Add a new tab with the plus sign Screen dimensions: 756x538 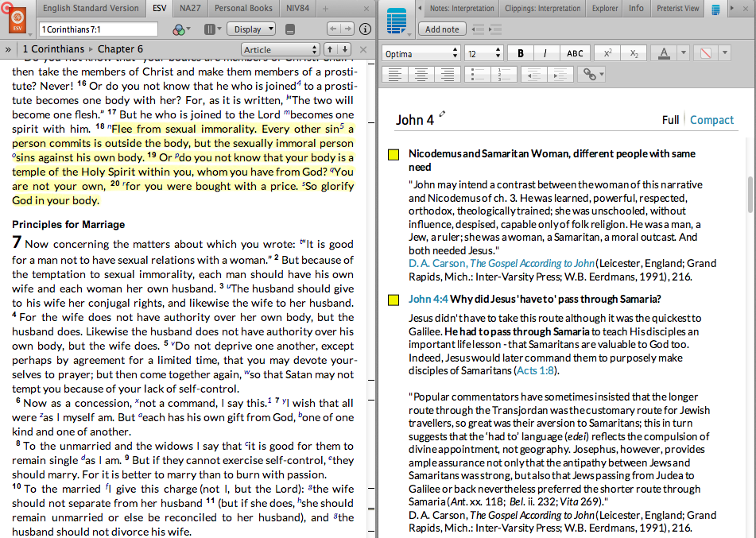pos(325,8)
